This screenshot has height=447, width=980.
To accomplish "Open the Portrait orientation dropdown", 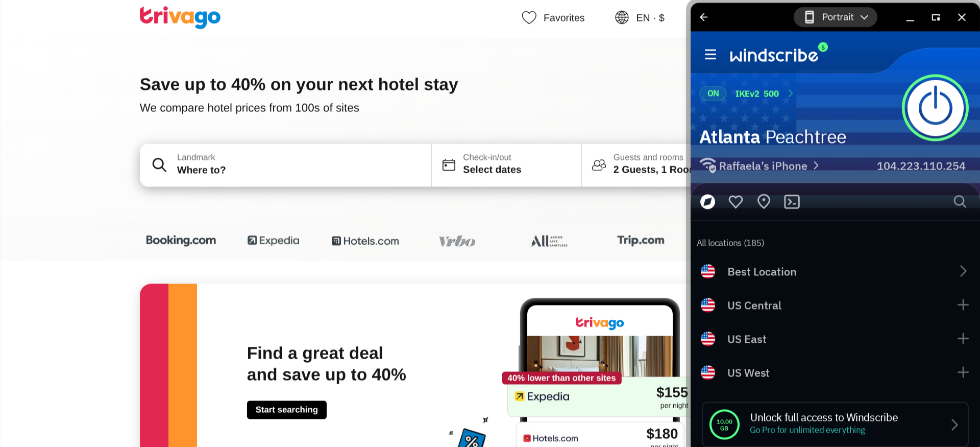I will click(836, 17).
